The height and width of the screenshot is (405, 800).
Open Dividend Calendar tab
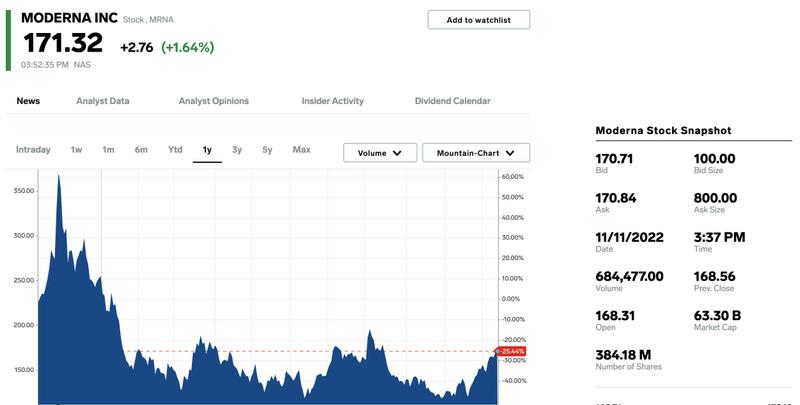(x=453, y=101)
